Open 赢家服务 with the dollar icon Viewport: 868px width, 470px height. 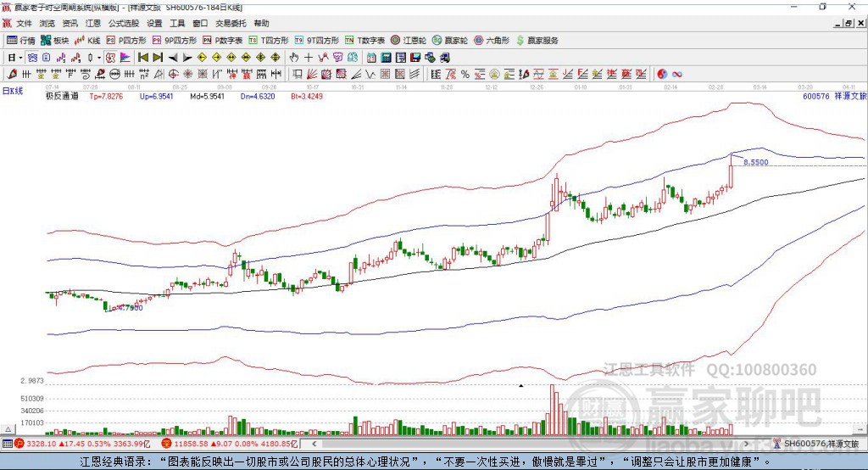point(537,41)
